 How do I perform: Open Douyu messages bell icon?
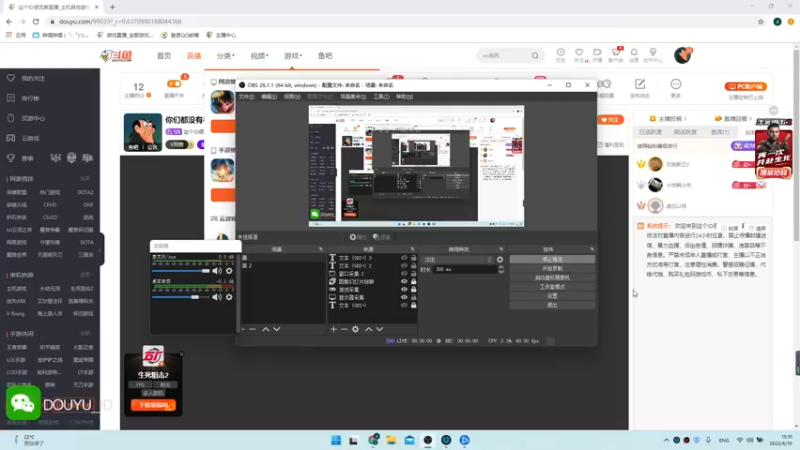pos(634,53)
